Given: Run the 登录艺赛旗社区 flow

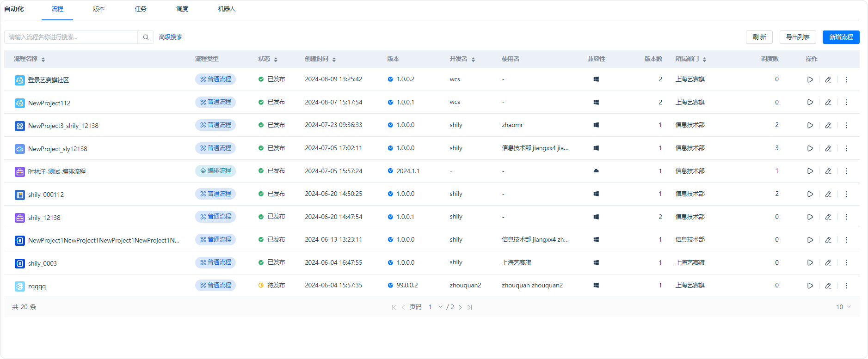Looking at the screenshot, I should click(810, 79).
